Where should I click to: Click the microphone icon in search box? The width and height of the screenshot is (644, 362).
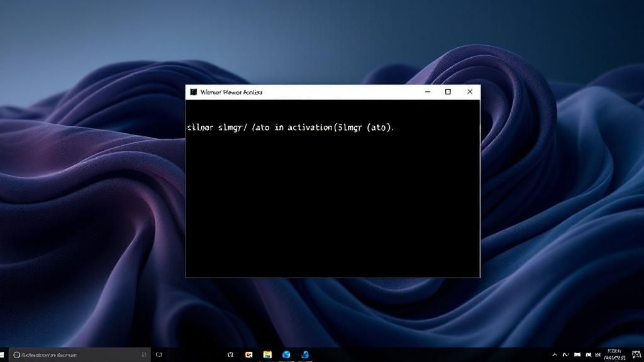tap(144, 354)
